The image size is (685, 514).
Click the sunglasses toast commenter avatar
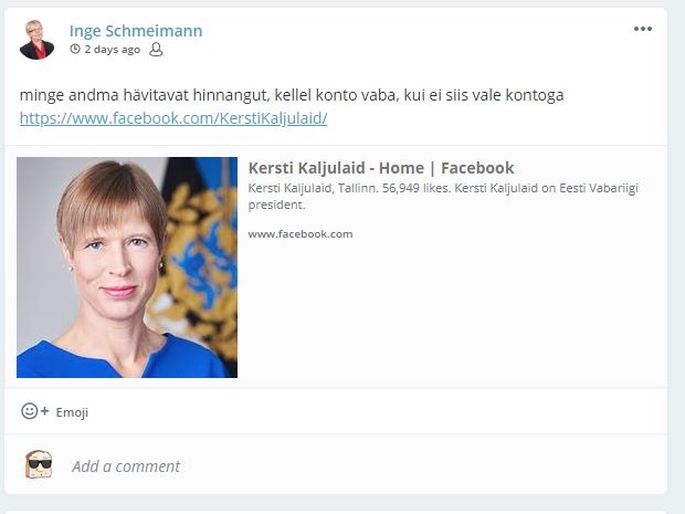point(39,464)
